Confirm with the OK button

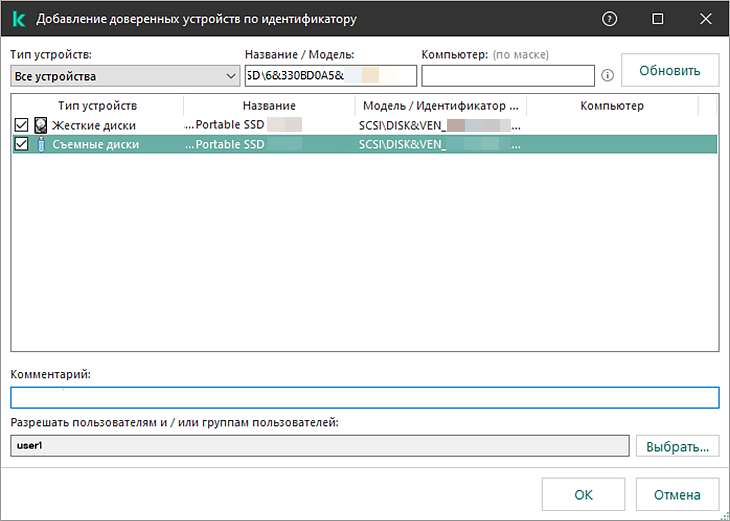coord(583,494)
